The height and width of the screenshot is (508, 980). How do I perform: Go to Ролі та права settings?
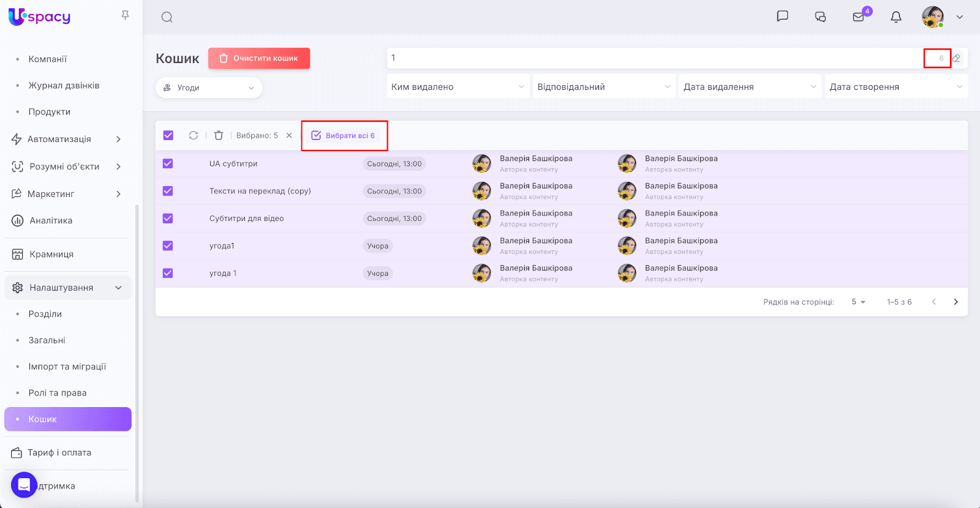(58, 393)
